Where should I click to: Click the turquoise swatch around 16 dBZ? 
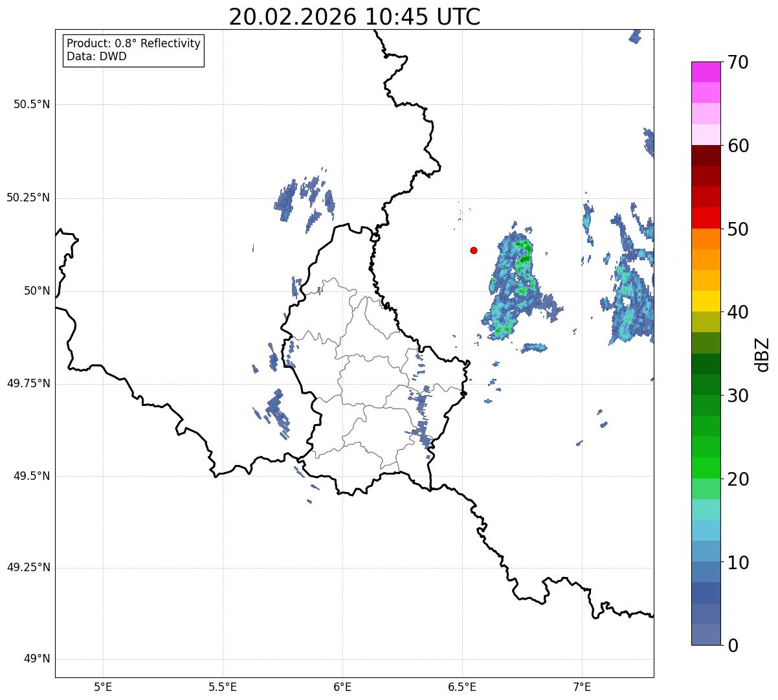[706, 510]
